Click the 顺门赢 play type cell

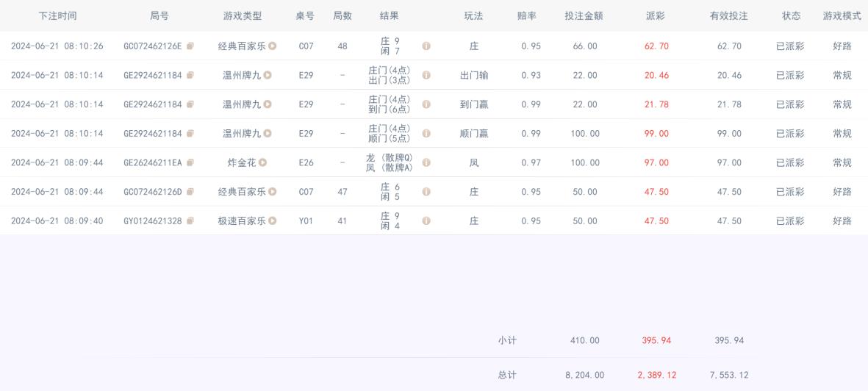474,134
